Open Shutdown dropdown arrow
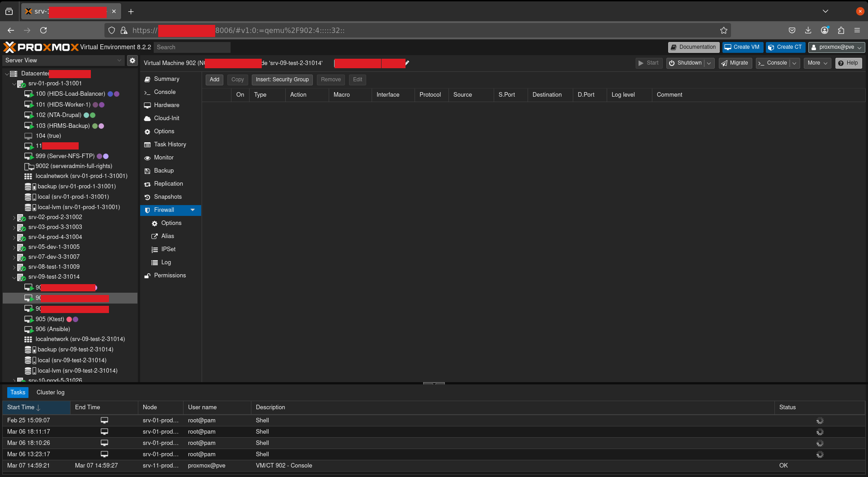 [709, 63]
